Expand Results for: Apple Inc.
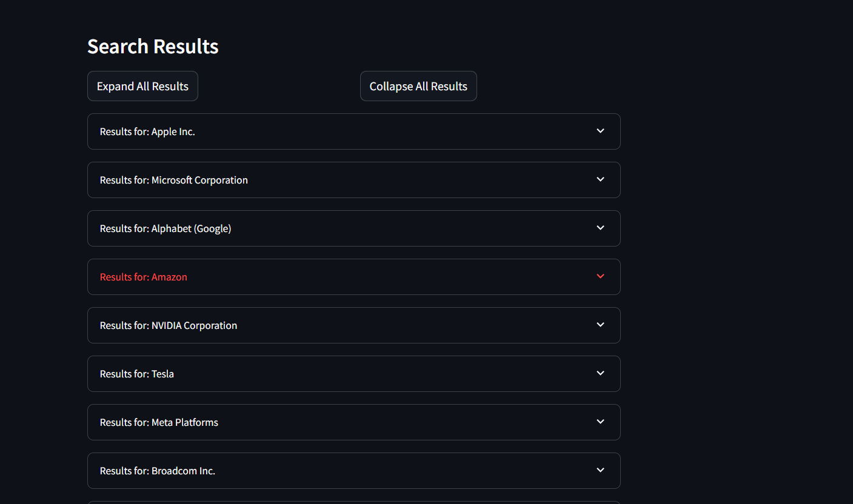 coord(354,131)
